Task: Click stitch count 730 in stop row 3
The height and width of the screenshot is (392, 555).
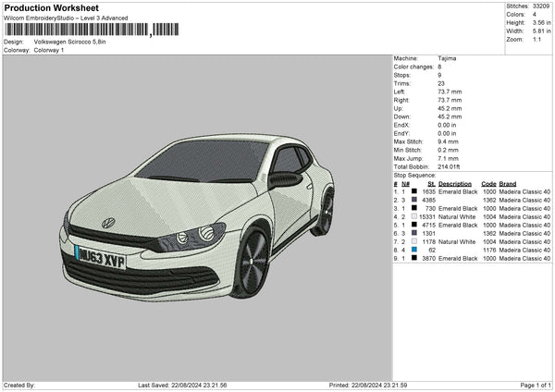Action: [430, 208]
